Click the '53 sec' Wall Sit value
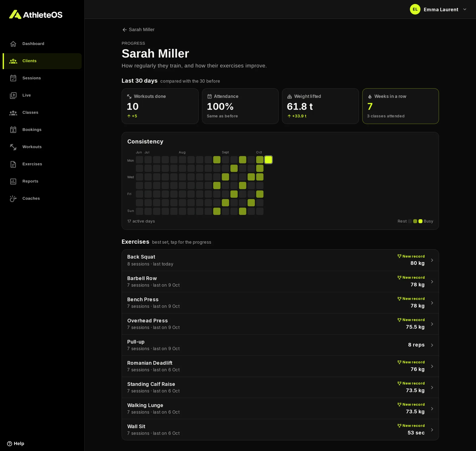 [416, 433]
